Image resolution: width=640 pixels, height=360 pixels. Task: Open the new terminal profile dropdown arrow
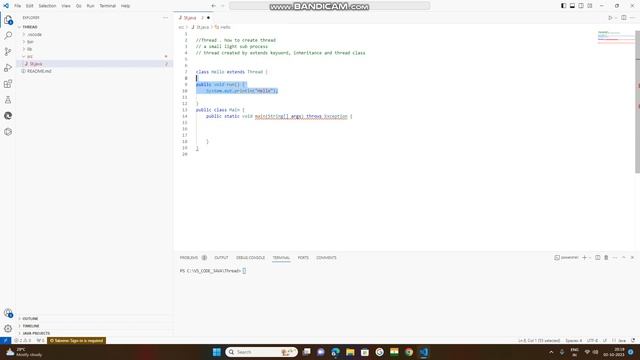click(590, 258)
